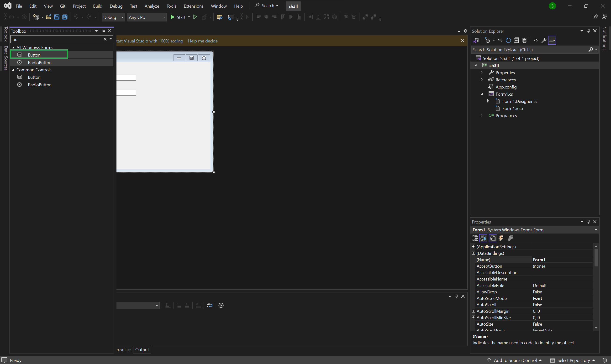The image size is (611, 364).
Task: Click the notifications bell in status bar
Action: [x=605, y=360]
